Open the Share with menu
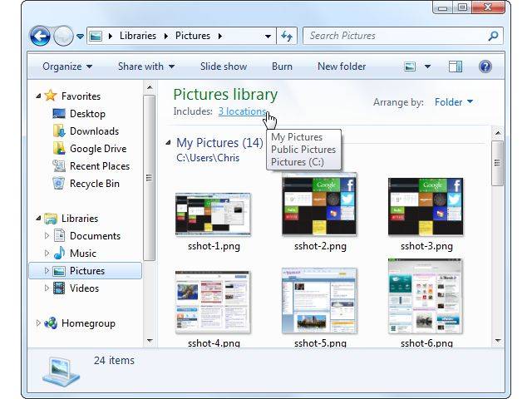532x399 pixels. pyautogui.click(x=146, y=66)
